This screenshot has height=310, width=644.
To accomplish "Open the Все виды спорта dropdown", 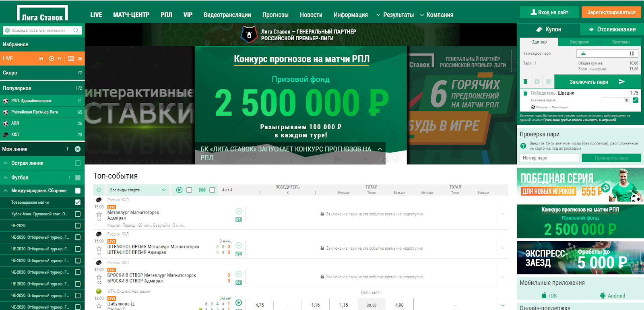I will click(137, 190).
